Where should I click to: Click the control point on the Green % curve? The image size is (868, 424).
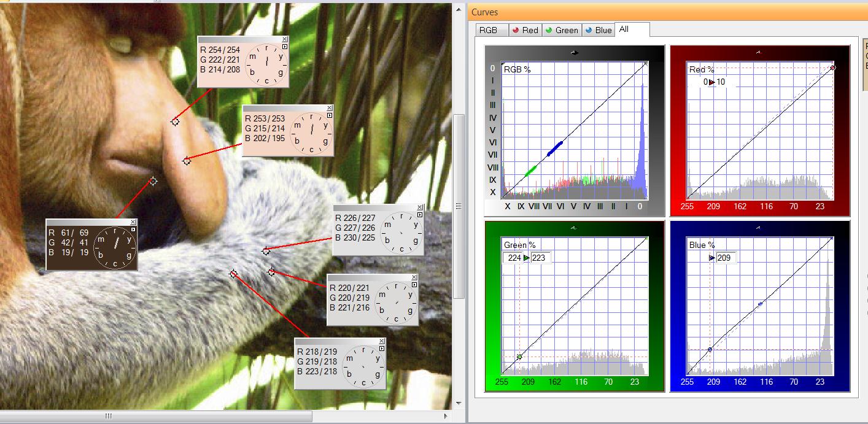click(519, 357)
